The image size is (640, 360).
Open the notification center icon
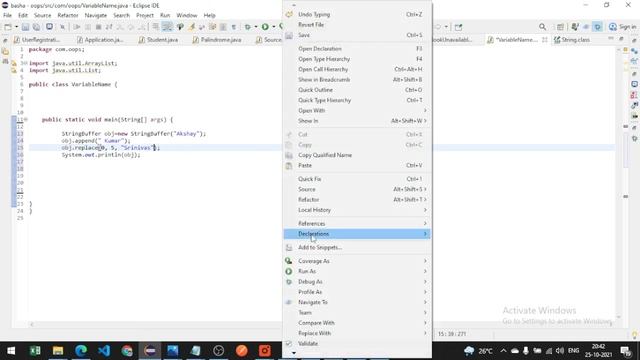[x=625, y=351]
